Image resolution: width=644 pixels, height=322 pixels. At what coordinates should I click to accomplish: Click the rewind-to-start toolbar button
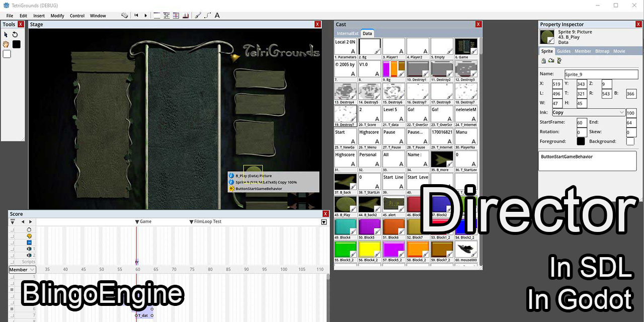(x=136, y=16)
